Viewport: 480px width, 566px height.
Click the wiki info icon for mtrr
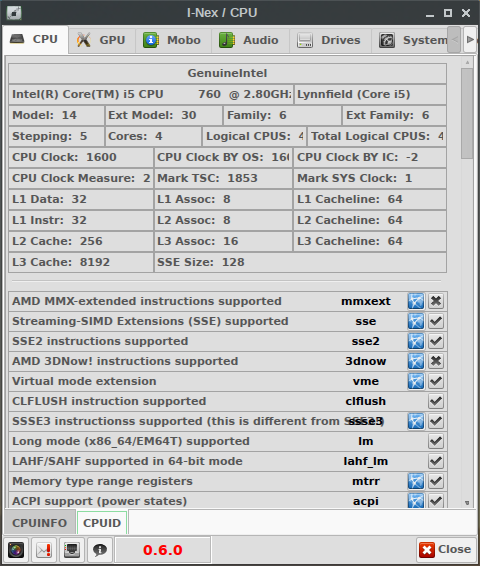[x=416, y=481]
